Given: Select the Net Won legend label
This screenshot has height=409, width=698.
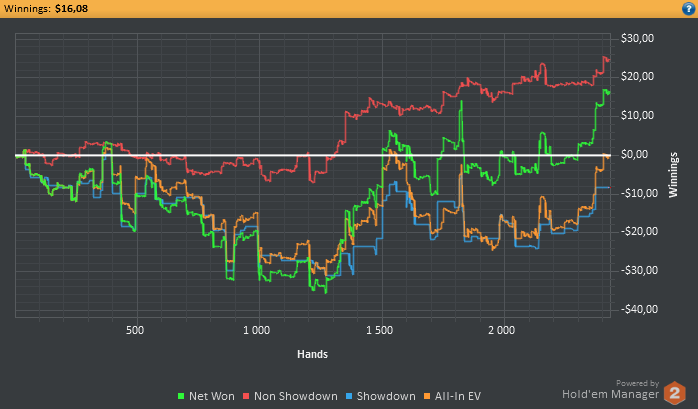Looking at the screenshot, I should pyautogui.click(x=211, y=396).
